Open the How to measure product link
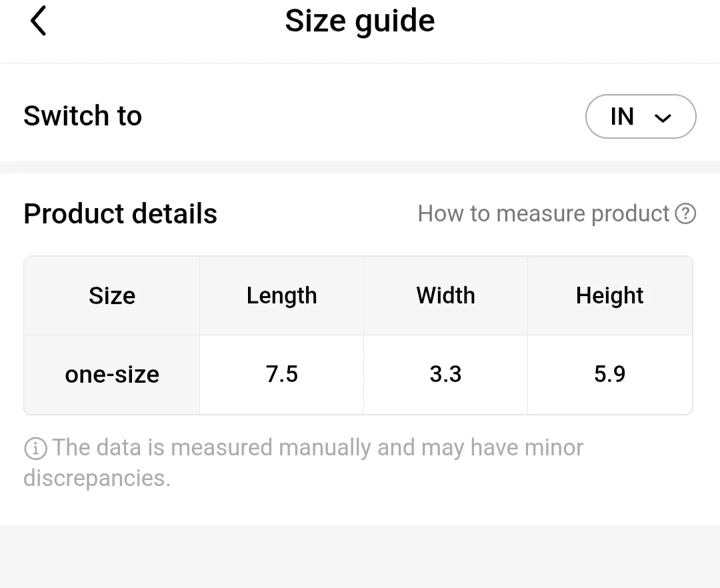 tap(543, 214)
